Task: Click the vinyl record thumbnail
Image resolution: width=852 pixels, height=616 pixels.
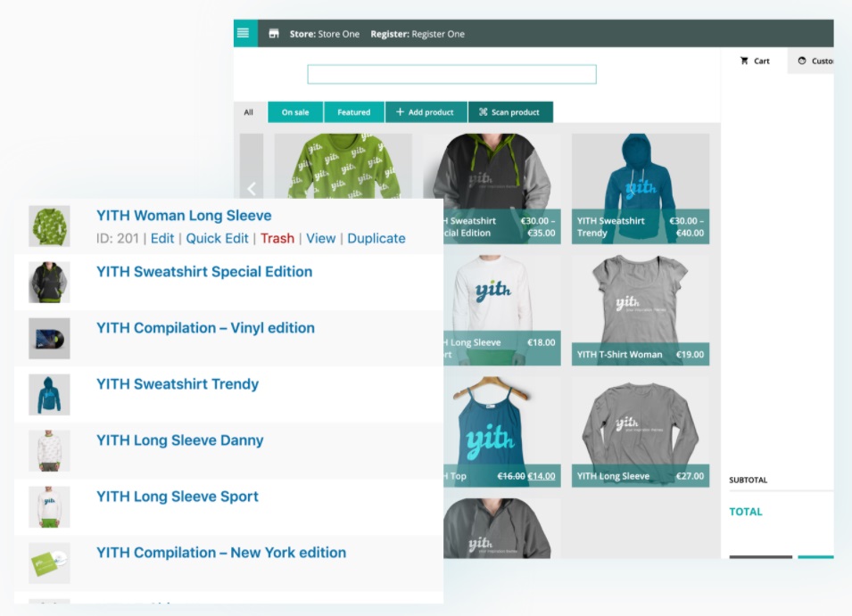Action: tap(49, 339)
